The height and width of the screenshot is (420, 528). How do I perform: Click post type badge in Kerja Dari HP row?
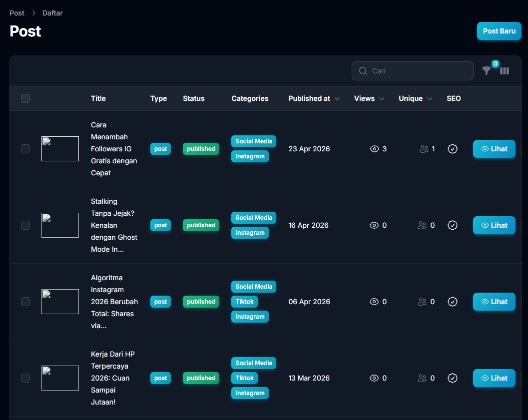coord(161,378)
